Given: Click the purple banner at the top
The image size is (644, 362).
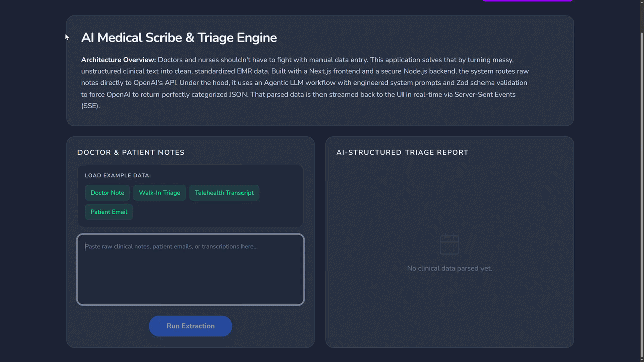Looking at the screenshot, I should 527,1.
